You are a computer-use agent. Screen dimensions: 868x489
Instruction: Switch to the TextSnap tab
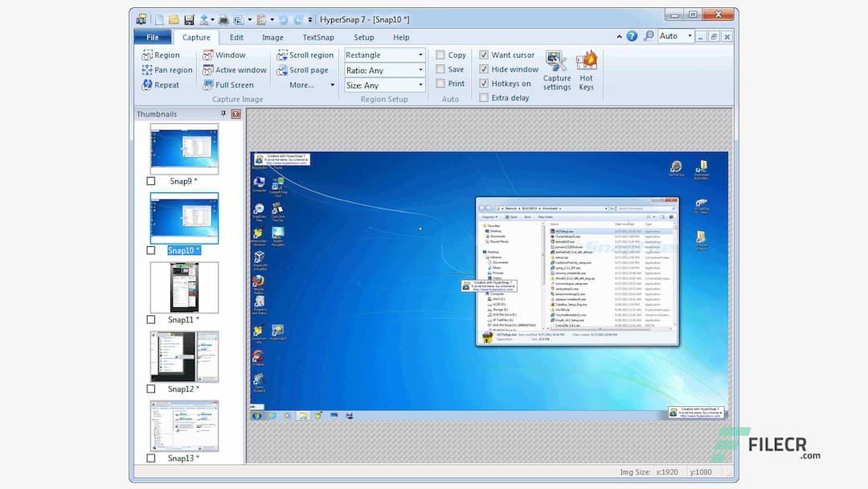[x=318, y=37]
